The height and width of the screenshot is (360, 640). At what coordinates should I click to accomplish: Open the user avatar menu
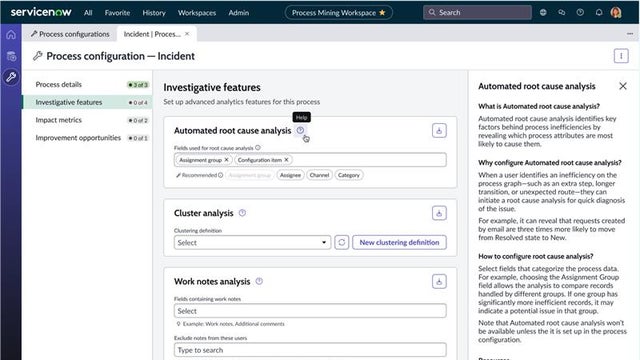click(x=616, y=13)
